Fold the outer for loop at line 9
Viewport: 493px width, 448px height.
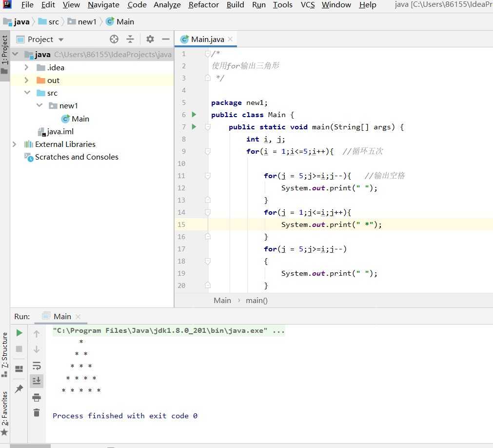(208, 151)
